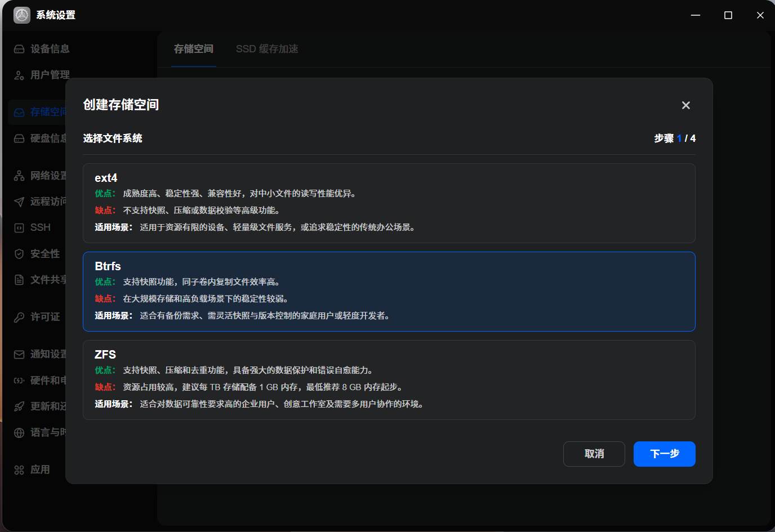The height and width of the screenshot is (532, 775).
Task: Close the 系统设置 window
Action: pyautogui.click(x=760, y=15)
